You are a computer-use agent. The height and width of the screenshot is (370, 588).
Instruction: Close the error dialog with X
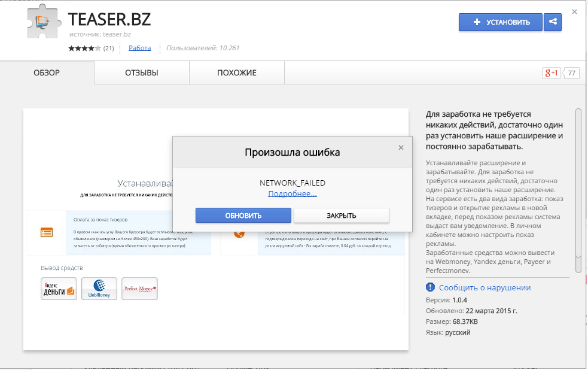401,147
